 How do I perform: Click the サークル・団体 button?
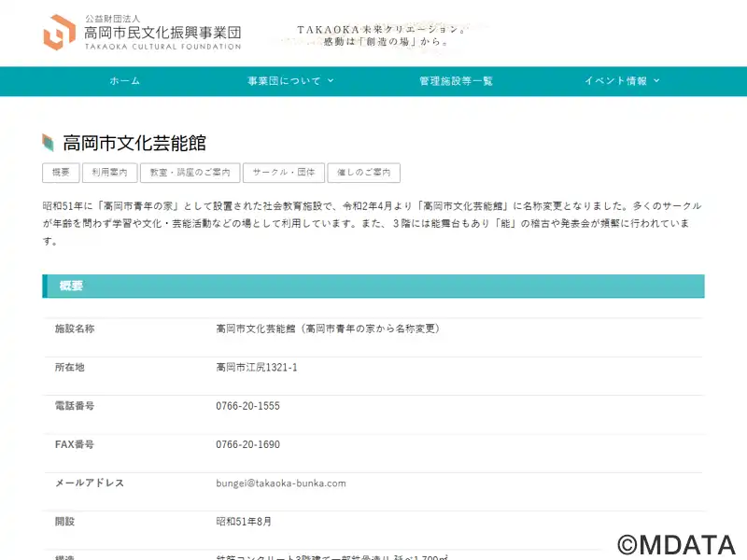[x=284, y=173]
